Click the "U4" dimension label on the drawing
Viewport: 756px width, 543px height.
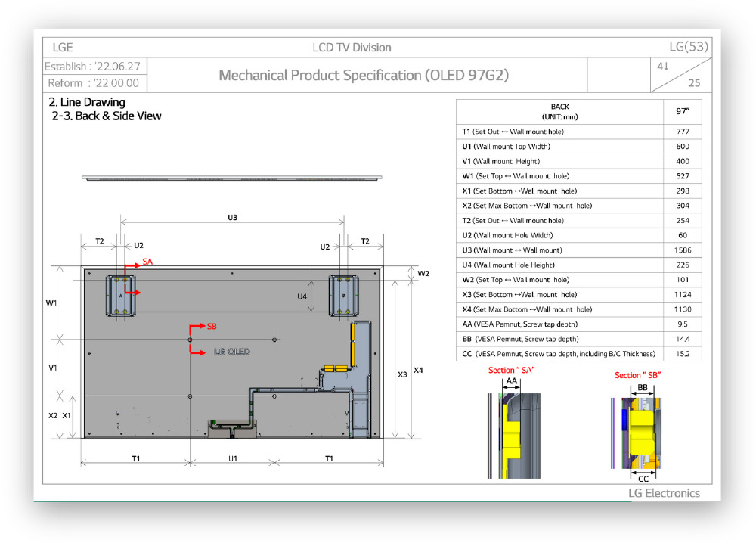[302, 296]
